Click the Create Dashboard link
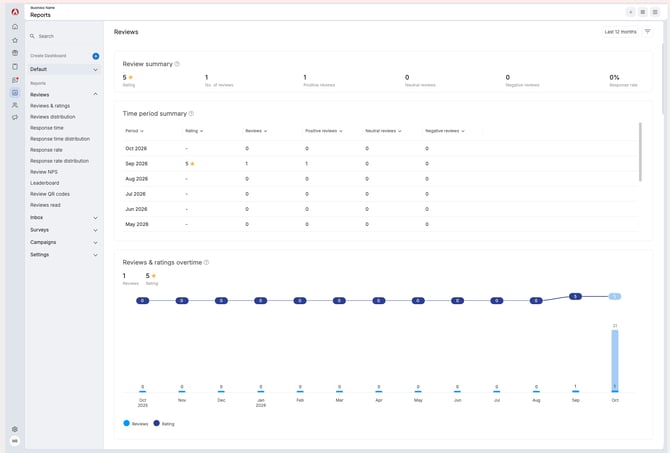This screenshot has width=670, height=453. [x=48, y=56]
